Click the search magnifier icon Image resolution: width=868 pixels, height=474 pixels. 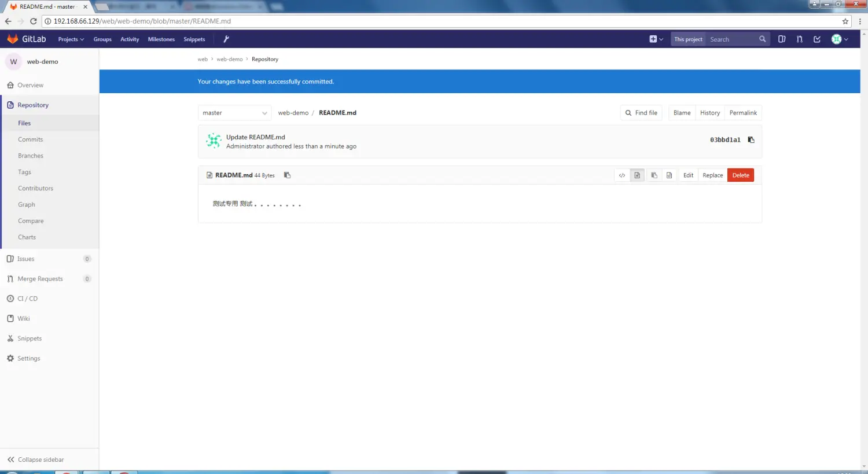tap(762, 39)
